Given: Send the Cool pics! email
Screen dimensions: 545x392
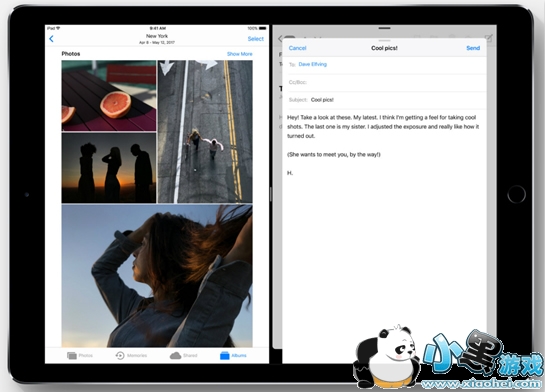Looking at the screenshot, I should click(473, 48).
